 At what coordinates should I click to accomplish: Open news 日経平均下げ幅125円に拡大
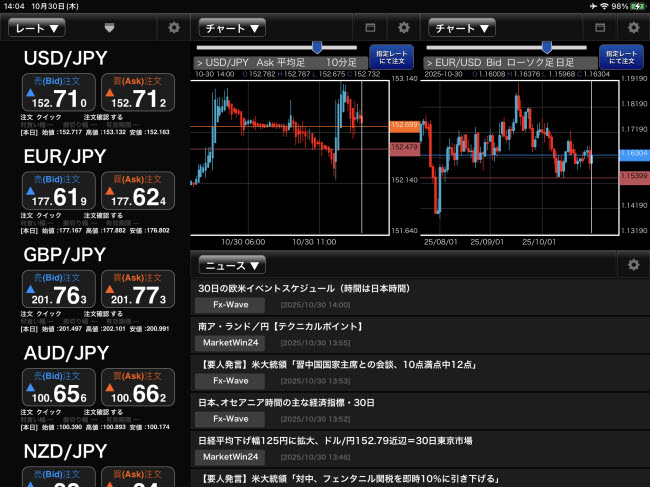(420, 450)
